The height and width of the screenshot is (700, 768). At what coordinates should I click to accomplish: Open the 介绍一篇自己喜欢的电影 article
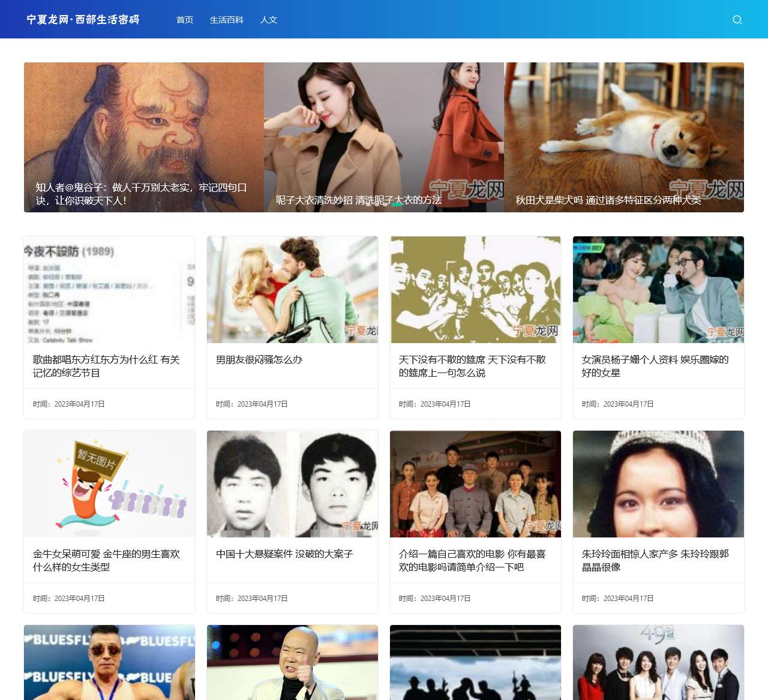click(x=472, y=560)
